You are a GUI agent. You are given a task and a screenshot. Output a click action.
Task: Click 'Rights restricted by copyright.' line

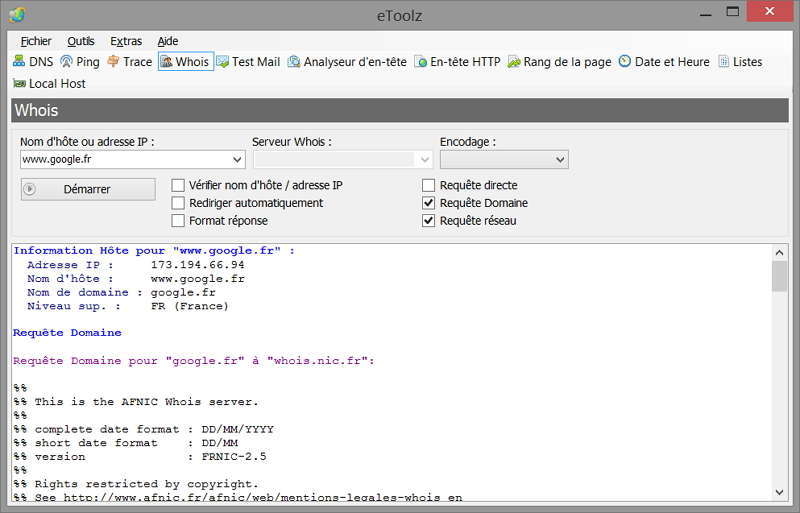[x=147, y=483]
